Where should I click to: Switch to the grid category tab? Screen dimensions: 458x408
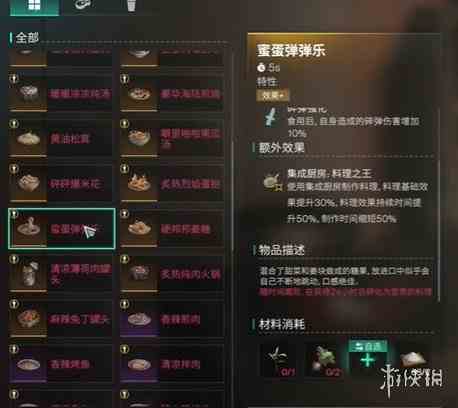[34, 7]
